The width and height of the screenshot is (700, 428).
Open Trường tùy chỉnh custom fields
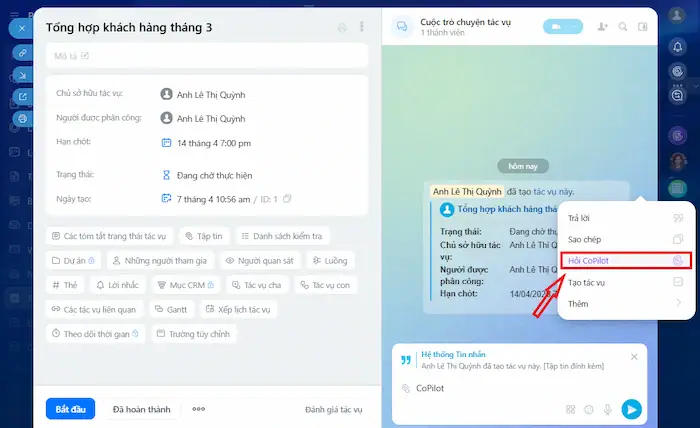click(194, 334)
